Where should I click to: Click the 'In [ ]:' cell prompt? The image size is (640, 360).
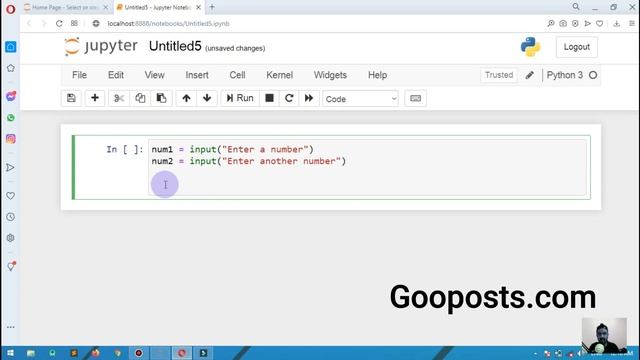click(124, 149)
